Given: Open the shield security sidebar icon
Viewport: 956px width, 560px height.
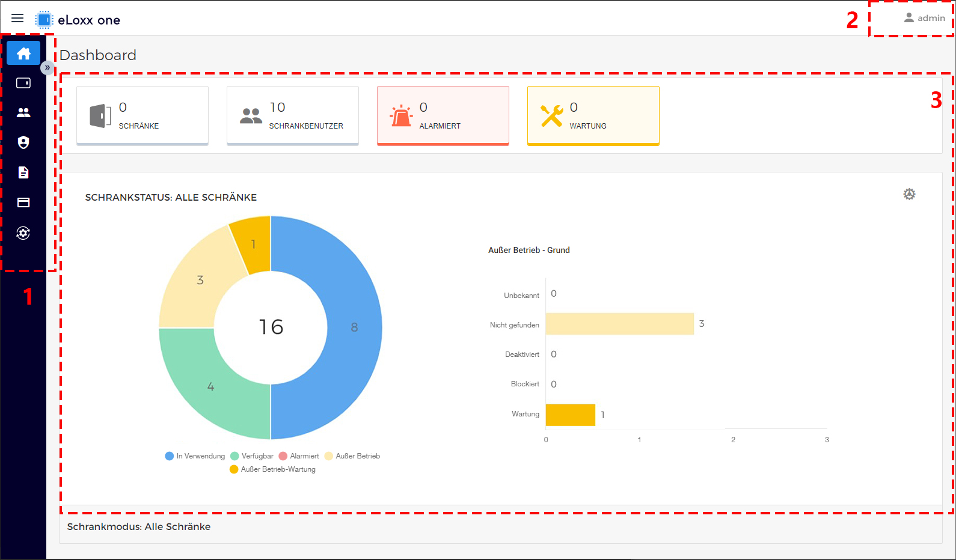Looking at the screenshot, I should pyautogui.click(x=23, y=142).
